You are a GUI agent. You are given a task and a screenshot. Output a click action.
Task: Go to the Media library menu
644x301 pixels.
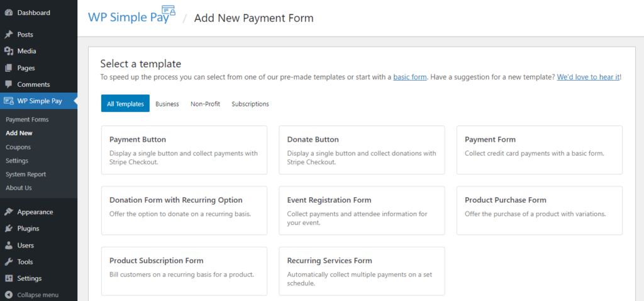pyautogui.click(x=38, y=51)
